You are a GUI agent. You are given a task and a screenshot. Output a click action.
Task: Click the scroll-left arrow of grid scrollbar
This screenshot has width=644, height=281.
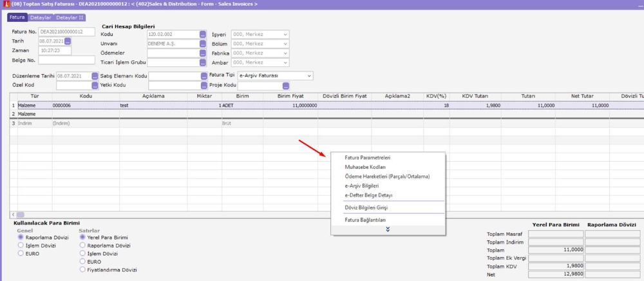13,215
